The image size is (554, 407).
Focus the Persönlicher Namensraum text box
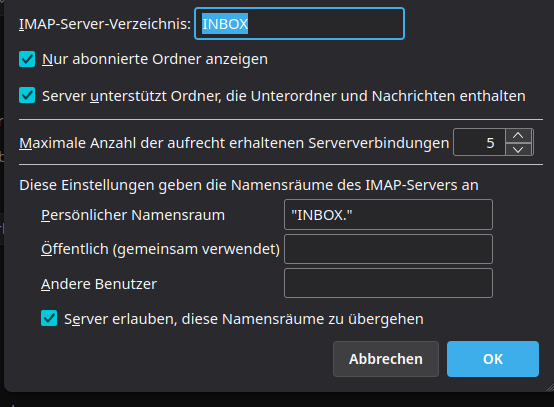click(388, 214)
